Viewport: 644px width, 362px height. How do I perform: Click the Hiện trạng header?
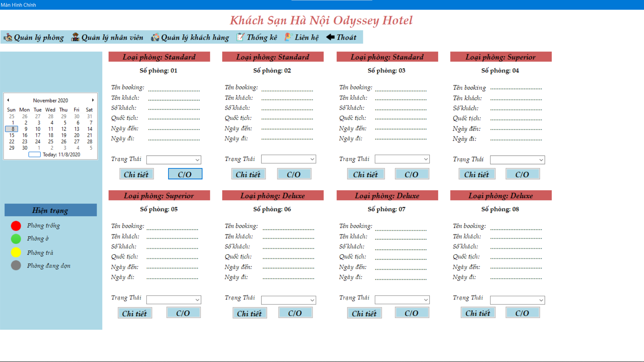tap(51, 210)
